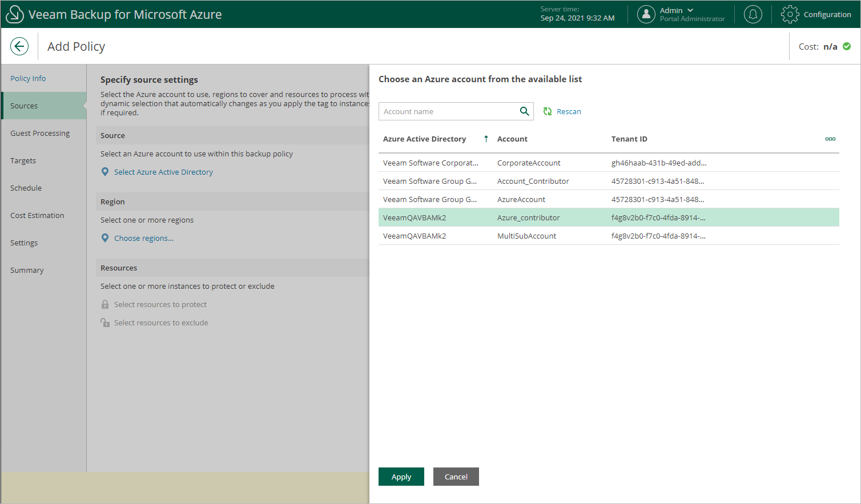The height and width of the screenshot is (504, 861).
Task: Click the pin icon beside Select Azure Active Directory
Action: point(105,172)
